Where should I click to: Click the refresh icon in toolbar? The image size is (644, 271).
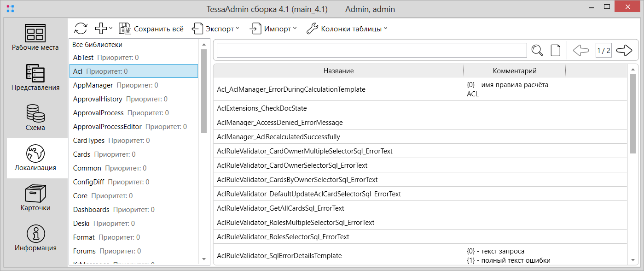[81, 29]
